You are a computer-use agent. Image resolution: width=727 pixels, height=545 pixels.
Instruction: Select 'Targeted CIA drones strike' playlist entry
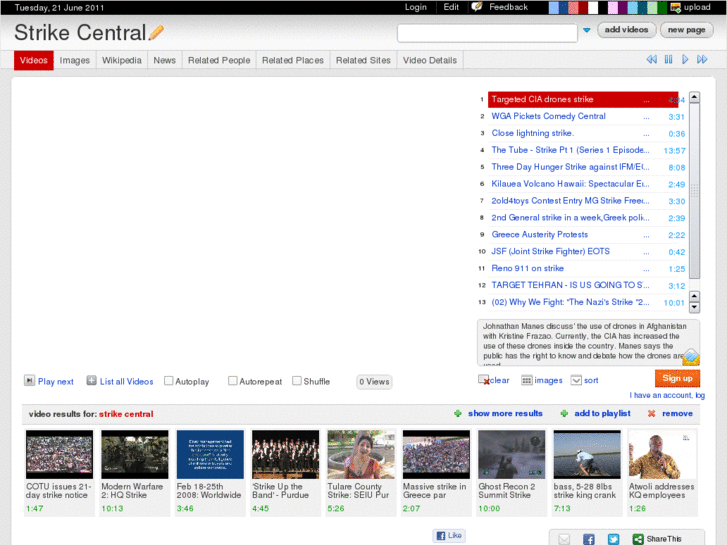[583, 99]
